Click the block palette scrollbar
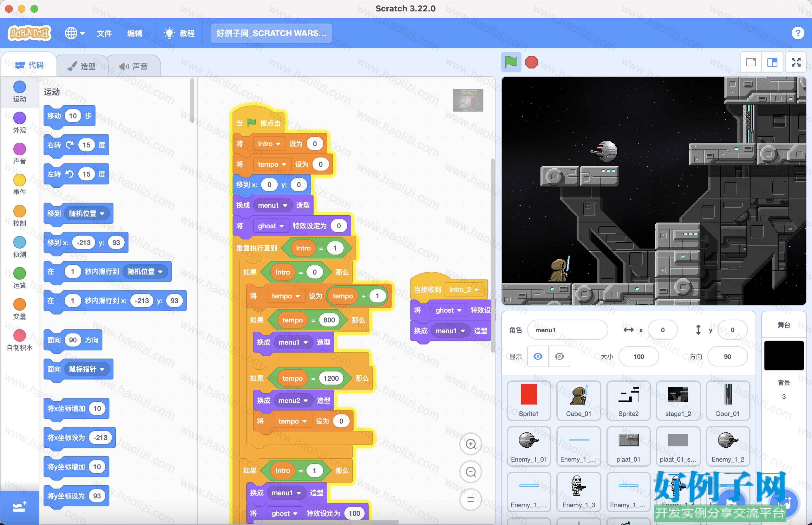 point(192,100)
